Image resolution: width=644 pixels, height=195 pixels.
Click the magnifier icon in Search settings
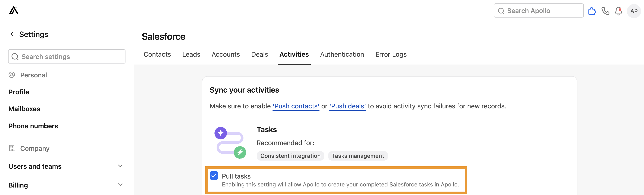point(15,57)
